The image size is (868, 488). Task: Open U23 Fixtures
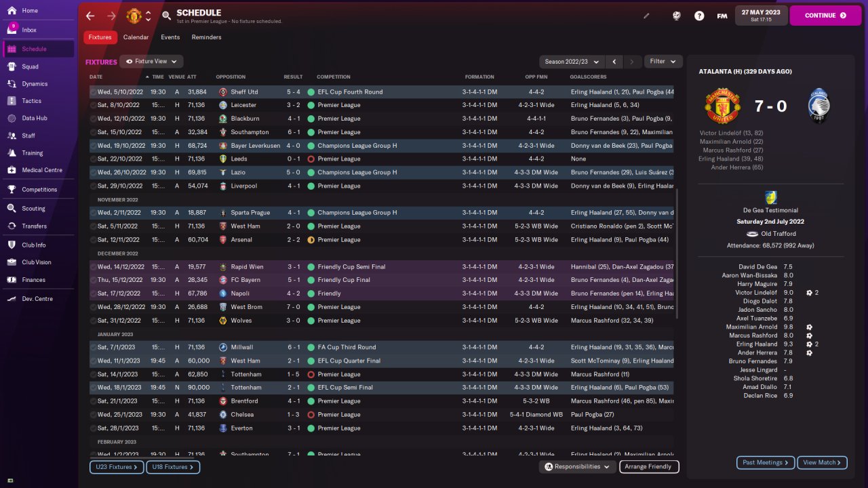tap(116, 467)
